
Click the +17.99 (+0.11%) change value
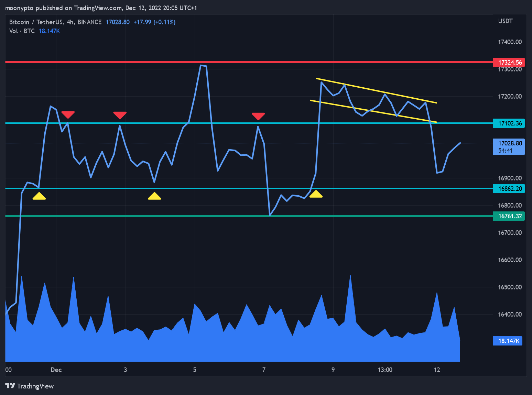[x=154, y=22]
